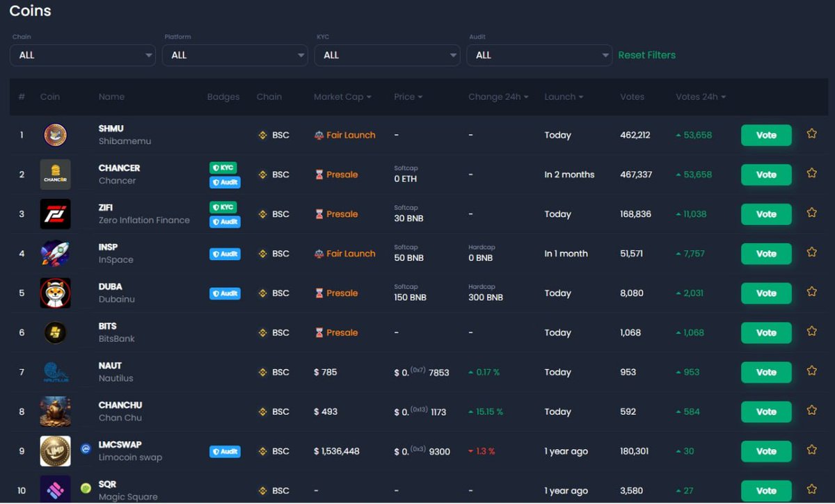
Task: Click the 467,337 votes count
Action: [636, 174]
